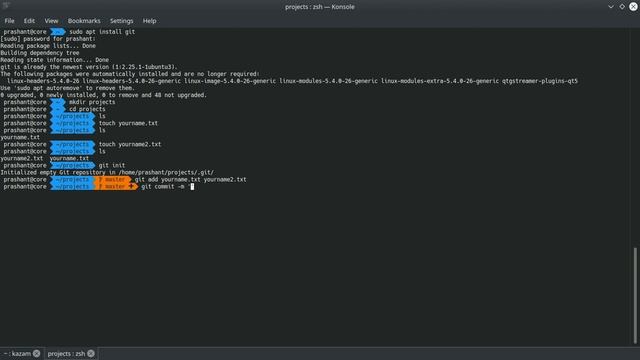
Task: Click 'git add yourname.txt yourname2.txt' command
Action: coord(191,179)
